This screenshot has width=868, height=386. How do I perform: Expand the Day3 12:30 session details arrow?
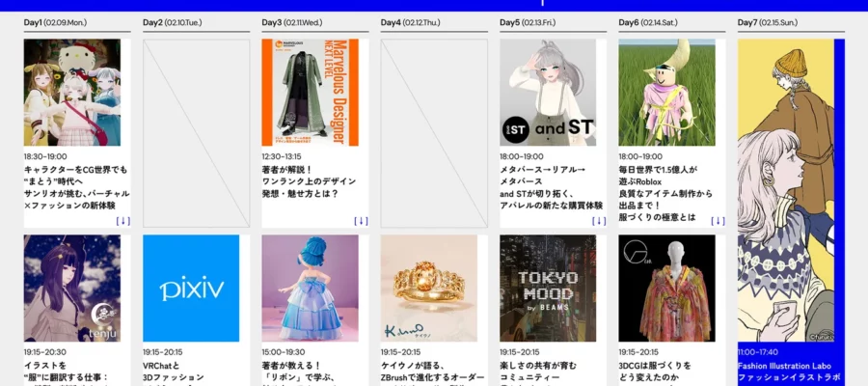tap(361, 221)
